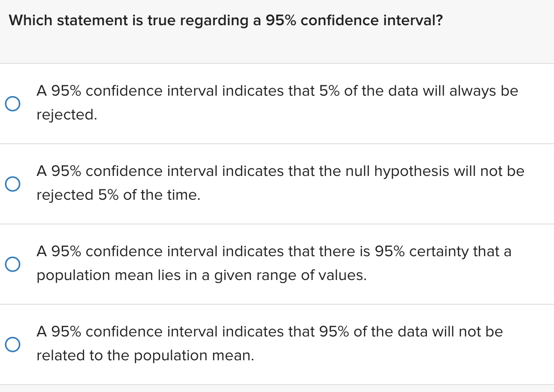Select the third radio button

tap(13, 264)
